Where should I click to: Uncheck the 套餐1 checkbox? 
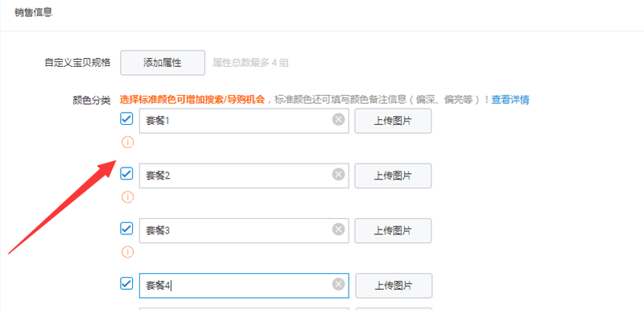coord(126,119)
